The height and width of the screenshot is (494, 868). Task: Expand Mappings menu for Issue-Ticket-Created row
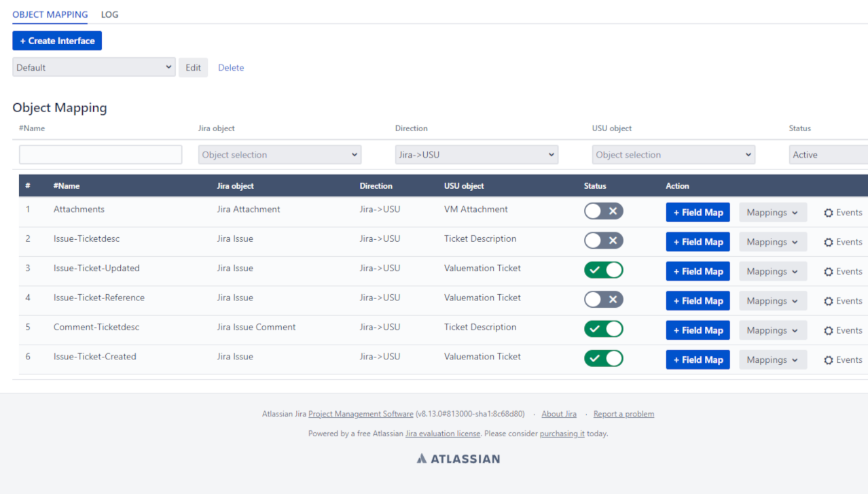(773, 360)
